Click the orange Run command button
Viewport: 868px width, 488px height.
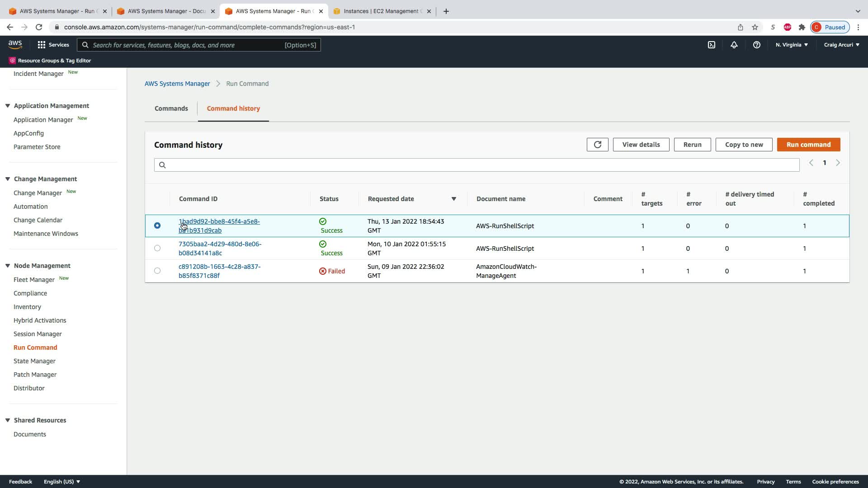(808, 145)
